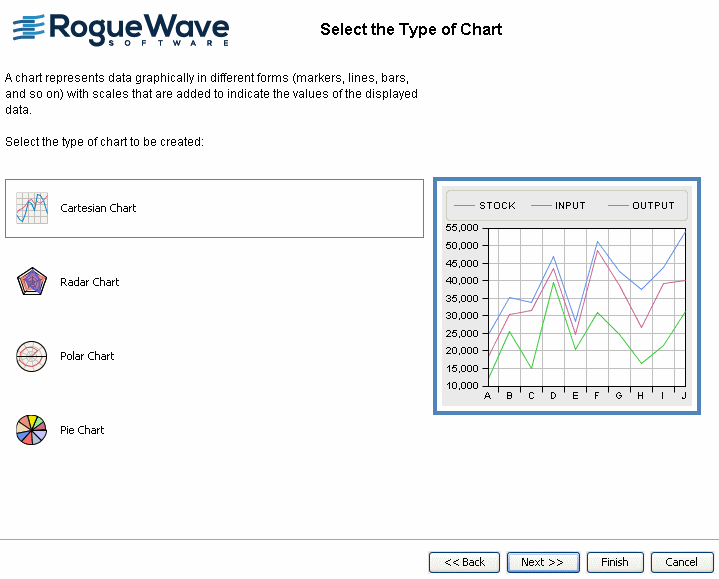Click the OUTPUT legend entry
719x579 pixels.
[x=642, y=206]
